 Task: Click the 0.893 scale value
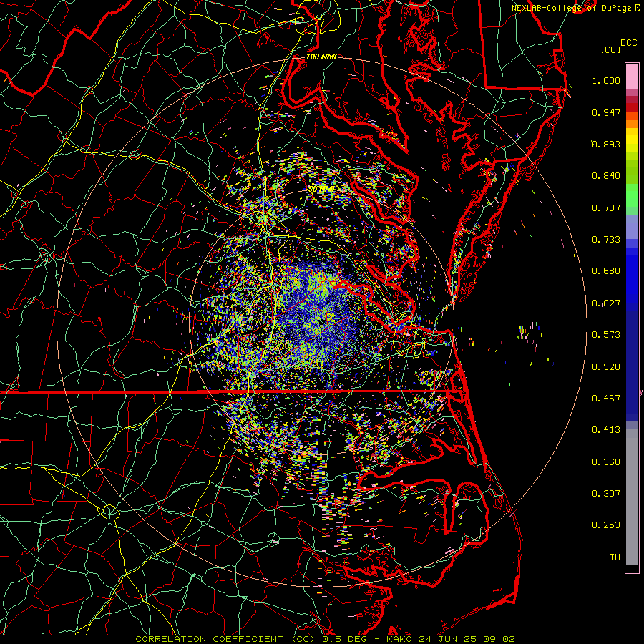click(606, 144)
